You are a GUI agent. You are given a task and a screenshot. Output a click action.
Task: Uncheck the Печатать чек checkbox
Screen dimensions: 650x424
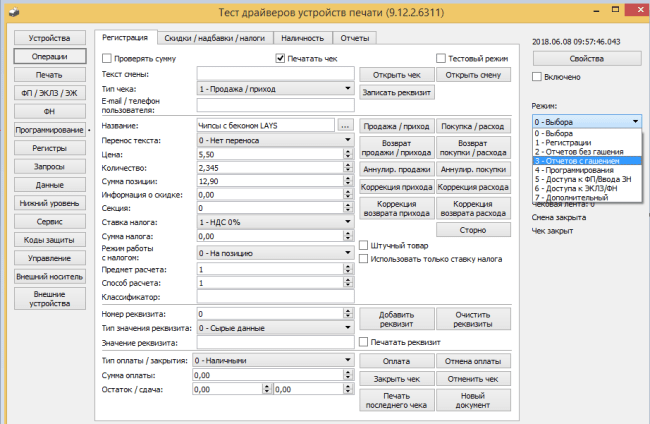tap(280, 58)
